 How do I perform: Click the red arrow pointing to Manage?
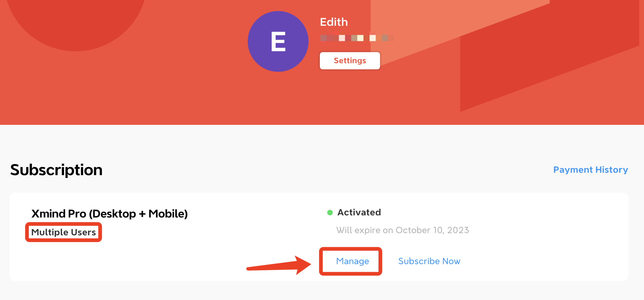(279, 265)
